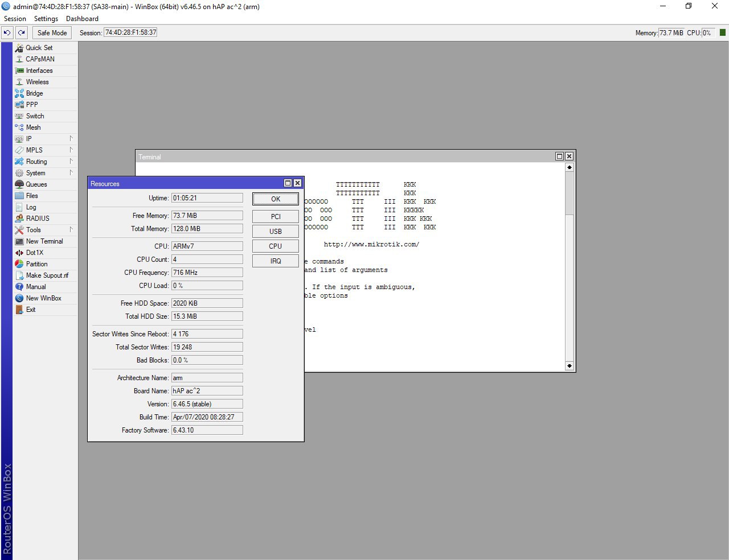Click the PCI button
This screenshot has height=560, width=729.
pos(276,217)
